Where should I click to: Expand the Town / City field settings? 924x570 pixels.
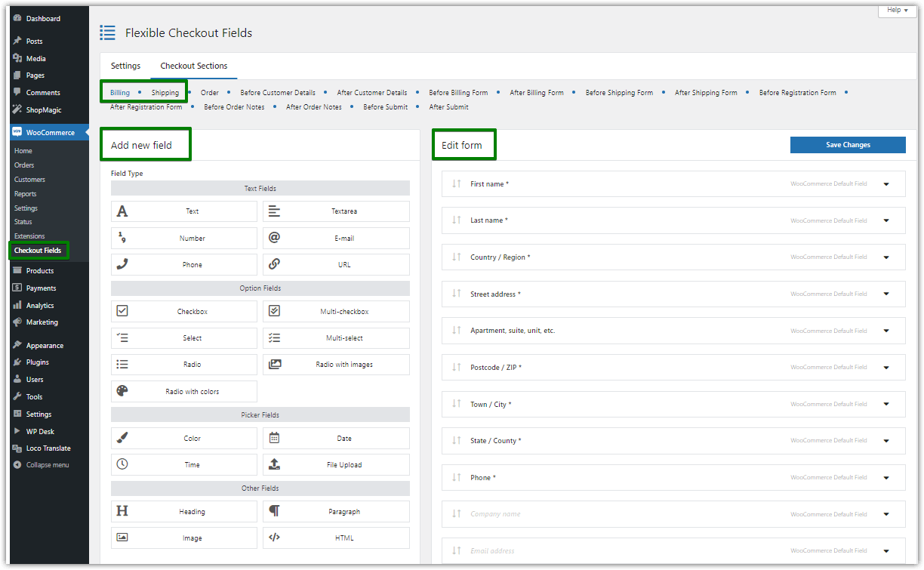[x=886, y=404]
